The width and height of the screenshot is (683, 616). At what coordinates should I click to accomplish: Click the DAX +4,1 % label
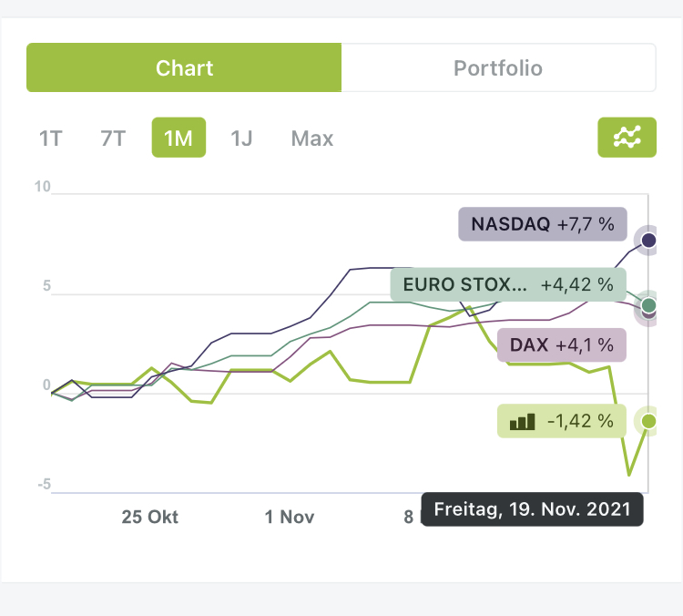click(x=562, y=345)
